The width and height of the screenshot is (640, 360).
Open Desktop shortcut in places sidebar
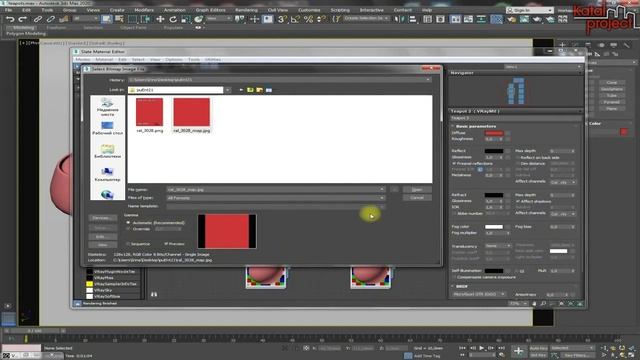pyautogui.click(x=107, y=128)
